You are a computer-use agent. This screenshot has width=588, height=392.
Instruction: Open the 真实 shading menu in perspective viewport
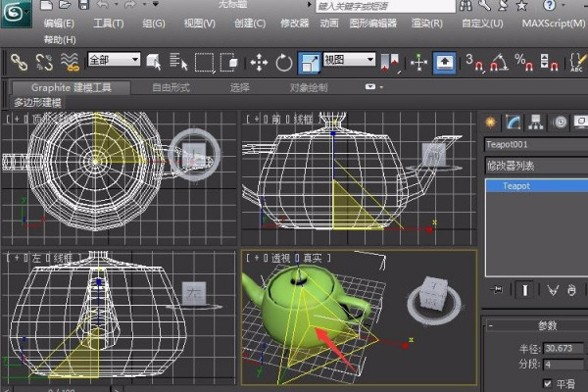pos(313,258)
